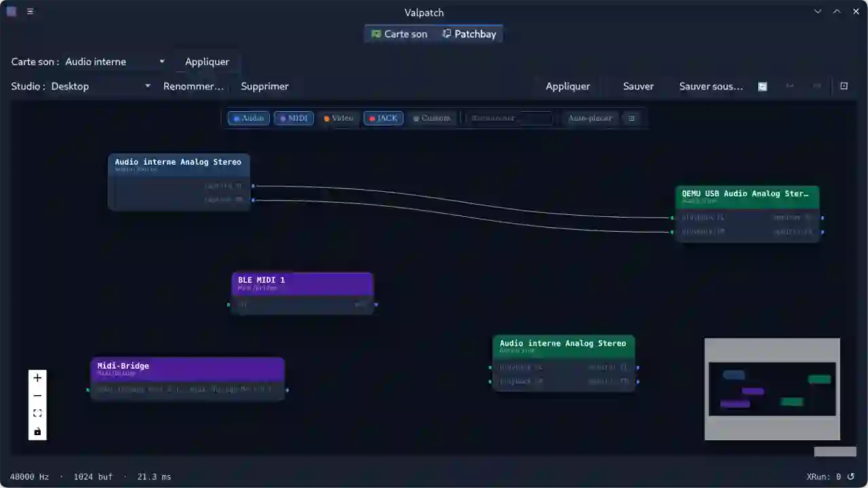
Task: Open the menu icon right of Auto-placer
Action: (631, 118)
